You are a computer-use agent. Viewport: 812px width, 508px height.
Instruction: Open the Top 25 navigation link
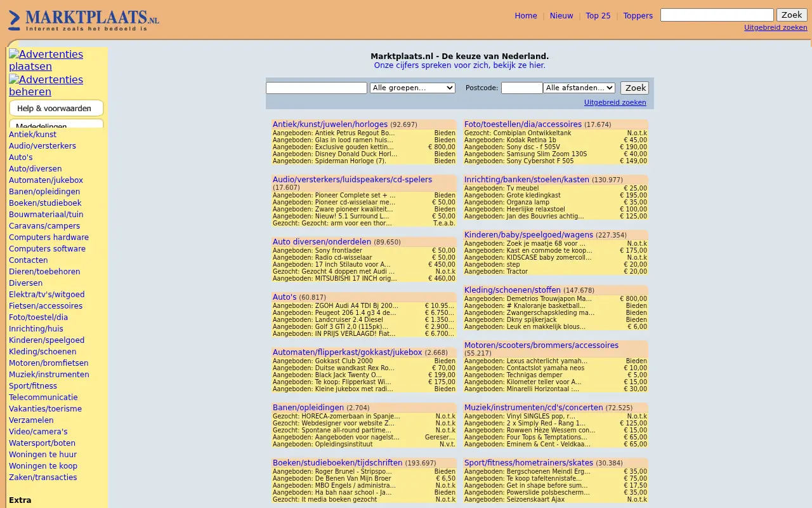pyautogui.click(x=598, y=16)
